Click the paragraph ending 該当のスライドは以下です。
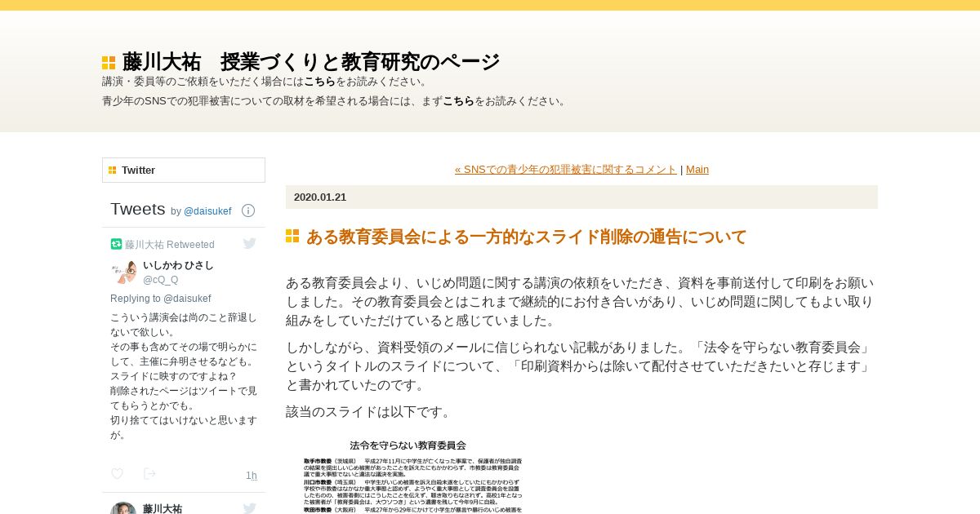The image size is (980, 514). coord(370,412)
